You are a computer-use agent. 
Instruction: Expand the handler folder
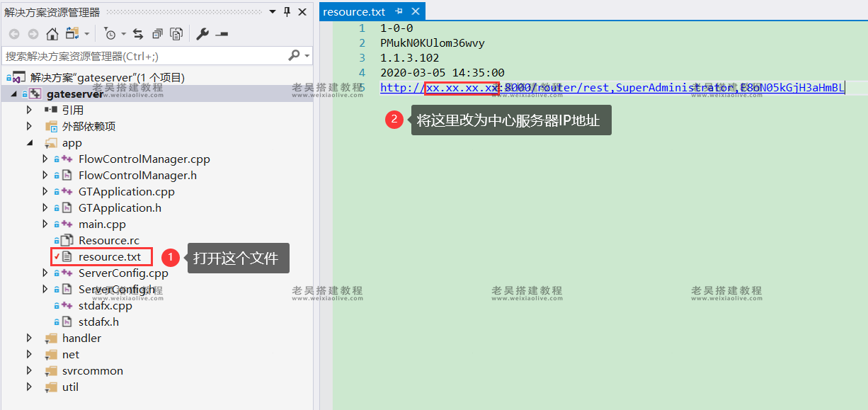[28, 338]
